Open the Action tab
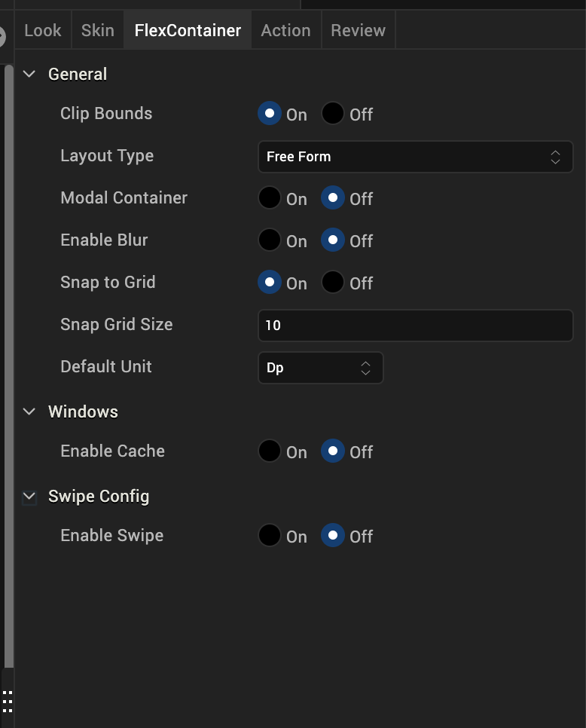 coord(285,30)
